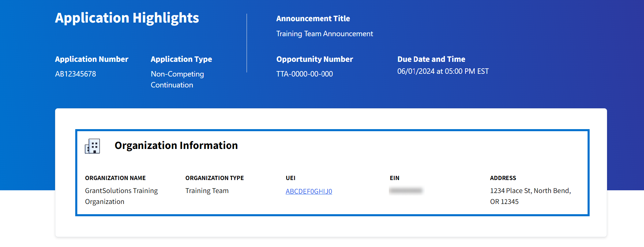The image size is (644, 247).
Task: Click the Application Number label
Action: [x=91, y=59]
